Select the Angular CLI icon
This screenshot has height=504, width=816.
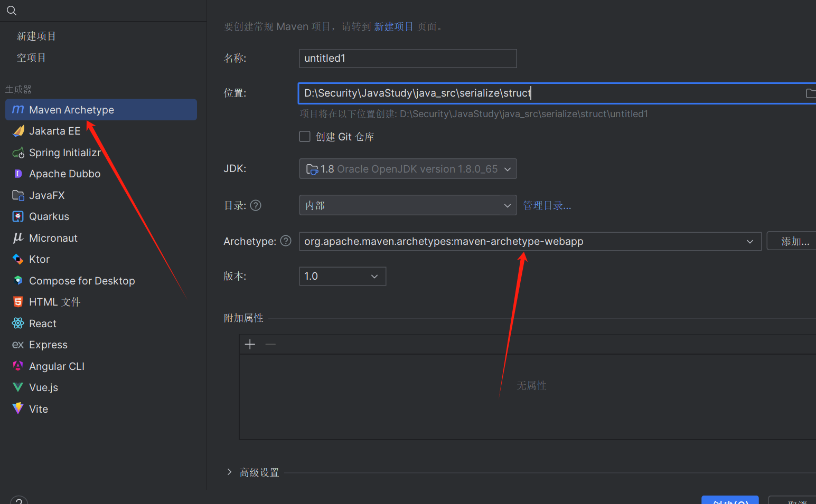coord(18,366)
